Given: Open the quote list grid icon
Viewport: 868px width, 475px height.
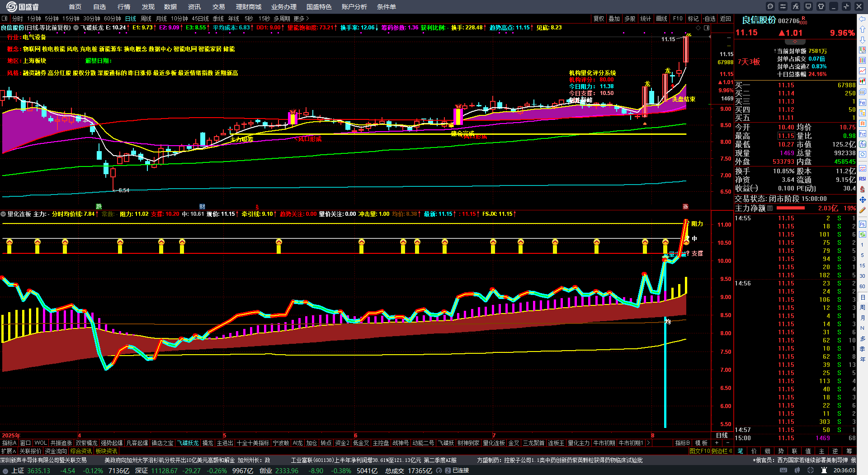Looking at the screenshot, I should click(863, 61).
